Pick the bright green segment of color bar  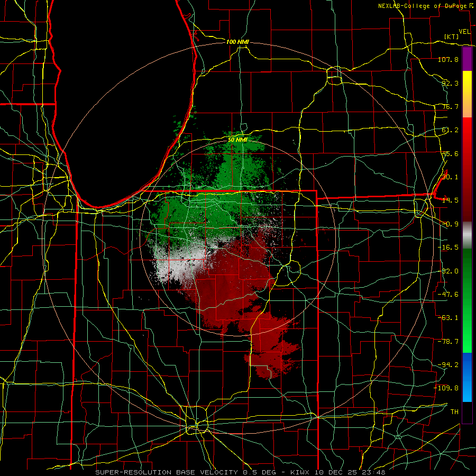[467, 337]
